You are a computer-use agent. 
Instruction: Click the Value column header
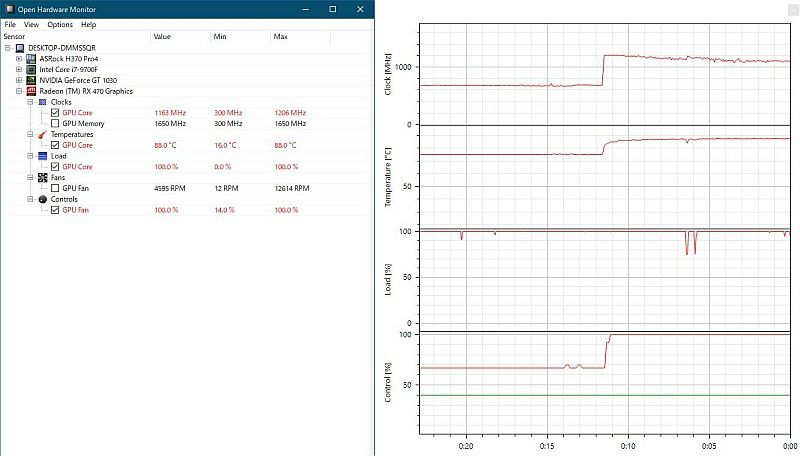[181, 37]
